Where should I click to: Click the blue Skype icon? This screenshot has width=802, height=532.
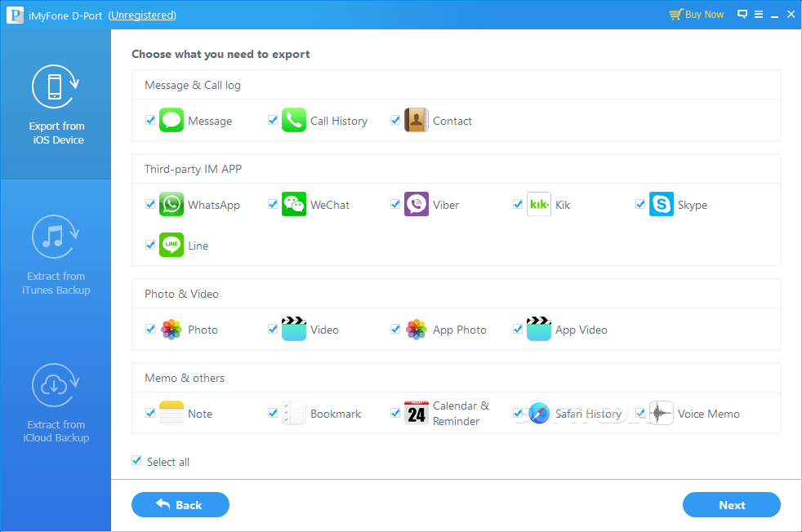[x=662, y=205]
